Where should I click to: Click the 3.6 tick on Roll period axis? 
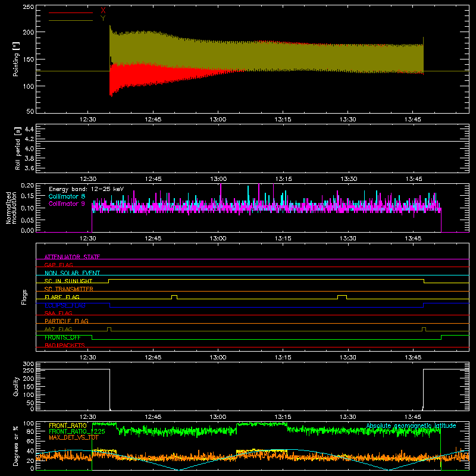tap(29, 168)
